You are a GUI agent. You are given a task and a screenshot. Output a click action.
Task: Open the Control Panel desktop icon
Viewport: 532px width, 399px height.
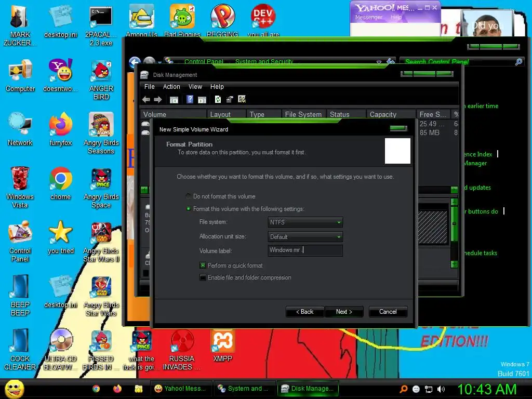pos(20,242)
